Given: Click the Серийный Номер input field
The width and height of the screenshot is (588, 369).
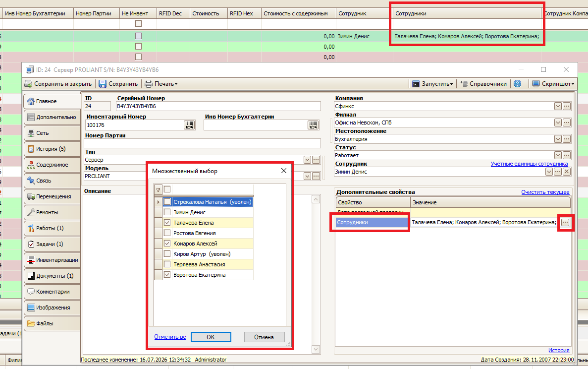Looking at the screenshot, I should [218, 106].
